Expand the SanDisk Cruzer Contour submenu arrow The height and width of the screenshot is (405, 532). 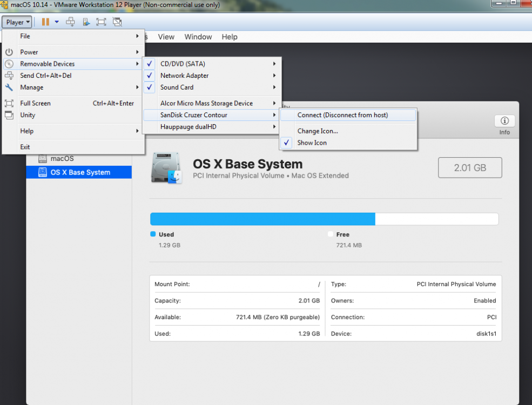coord(274,116)
